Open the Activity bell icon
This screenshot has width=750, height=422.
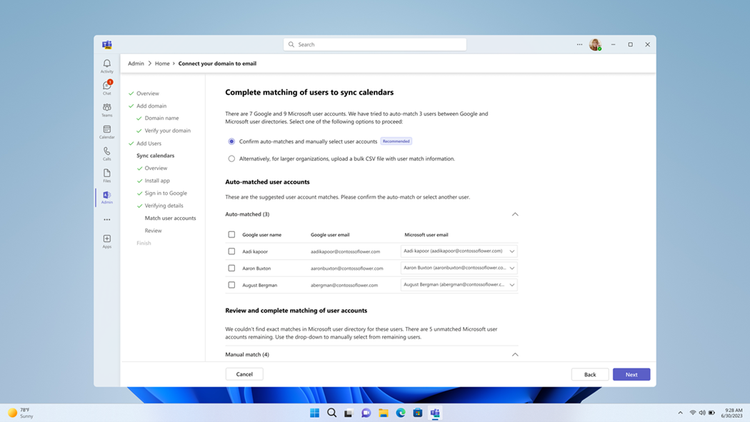coord(107,66)
